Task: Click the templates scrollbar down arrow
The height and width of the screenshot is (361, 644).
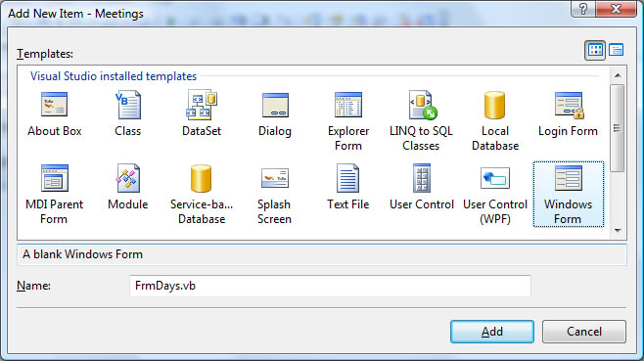Action: [618, 231]
